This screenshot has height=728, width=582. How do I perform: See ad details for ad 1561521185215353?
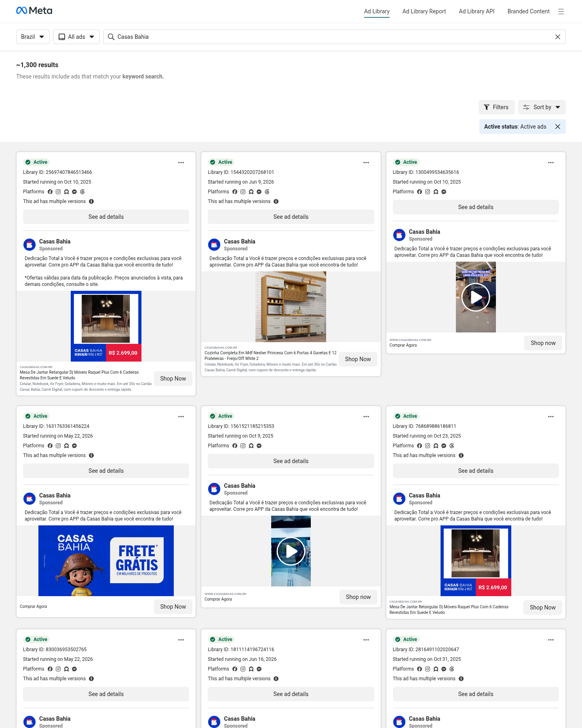pos(291,461)
